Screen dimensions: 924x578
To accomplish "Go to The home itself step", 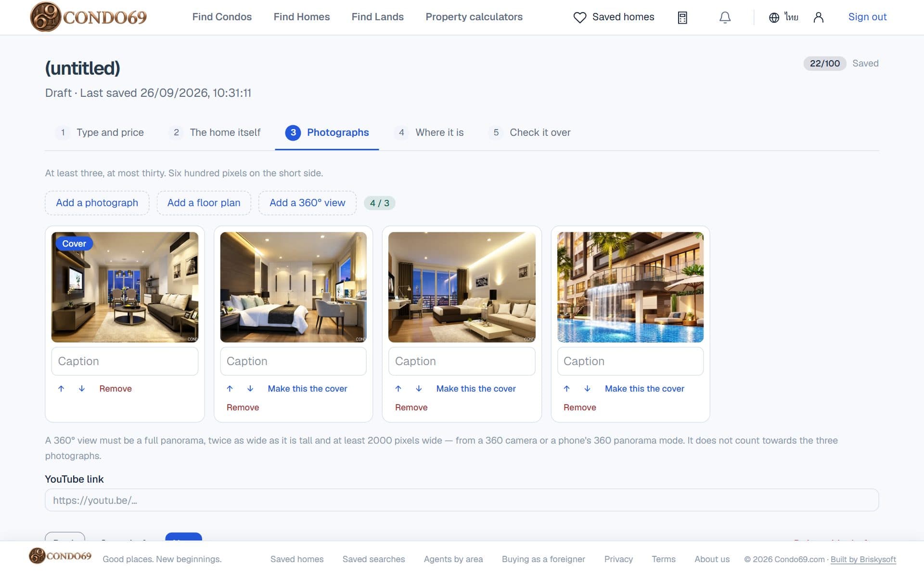I will point(215,132).
